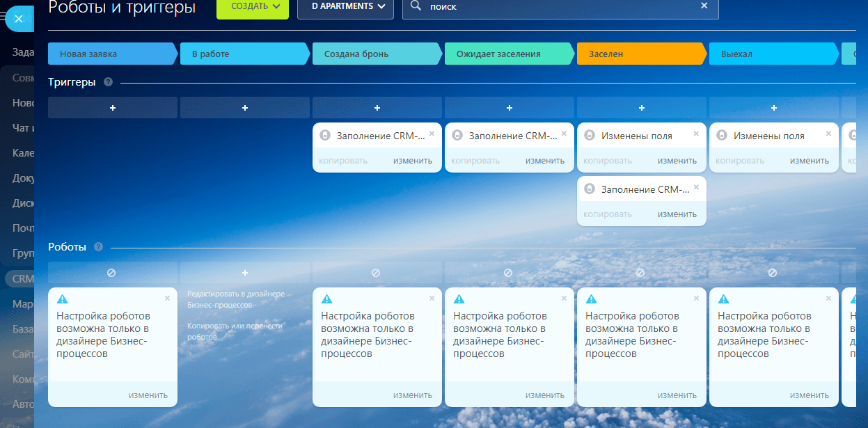Screen dimensions: 868x428
Task: Close the robot card under Заселен
Action: point(696,298)
